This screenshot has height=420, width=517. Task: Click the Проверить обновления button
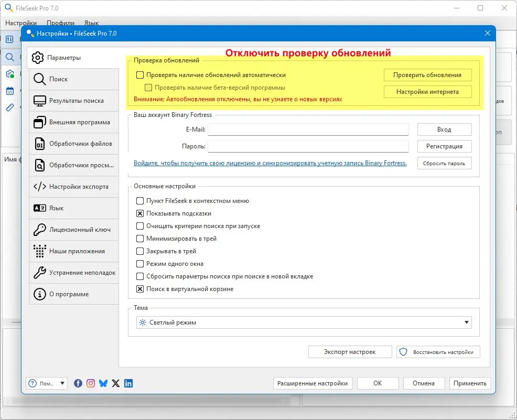click(x=427, y=75)
